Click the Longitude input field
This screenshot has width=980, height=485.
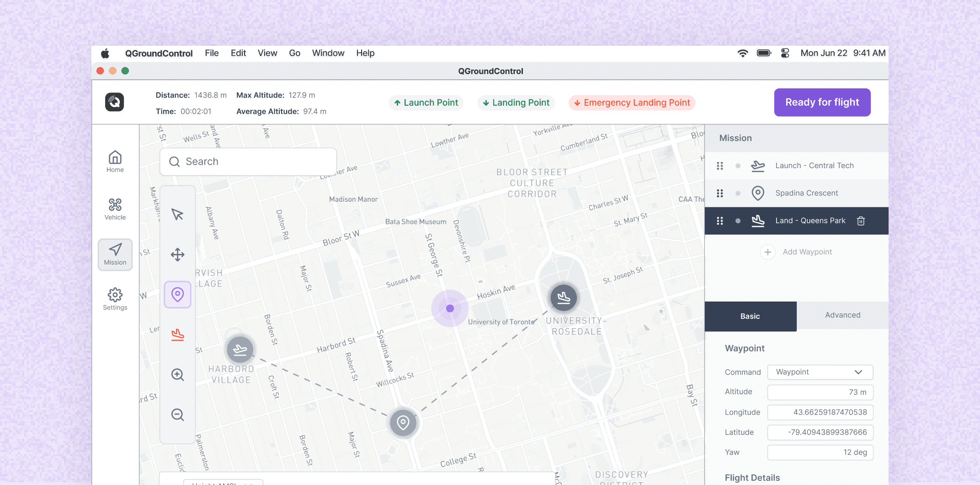tap(820, 412)
